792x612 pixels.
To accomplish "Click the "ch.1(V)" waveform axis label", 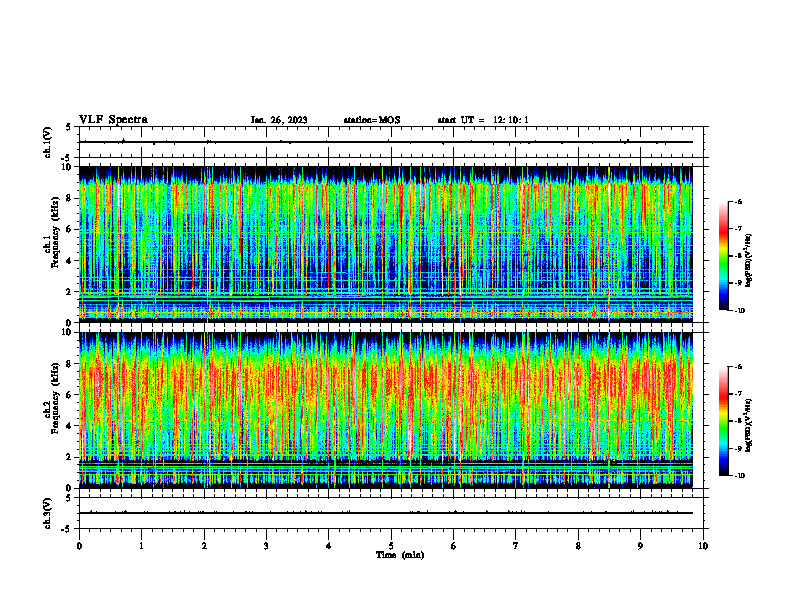I will (x=47, y=142).
